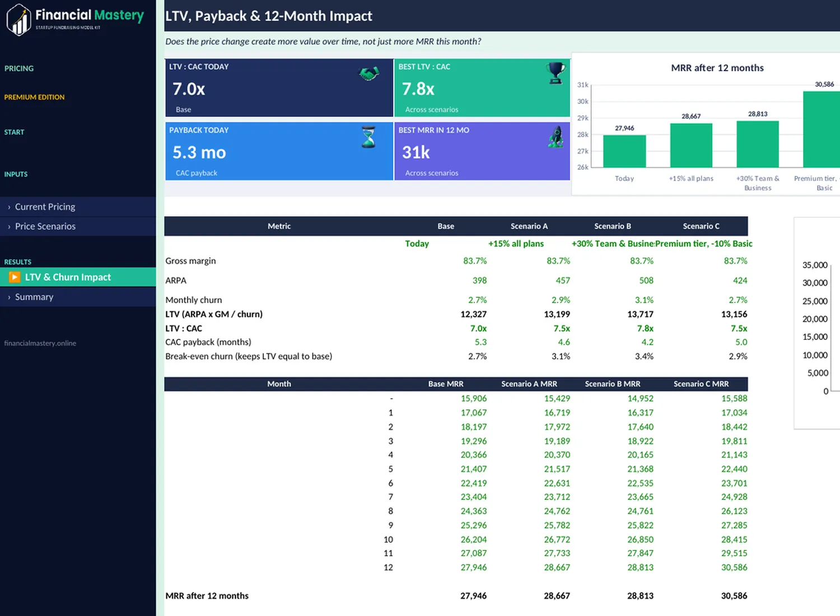Select LTV & Churn Impact in the sidebar
The width and height of the screenshot is (840, 616).
(78, 277)
